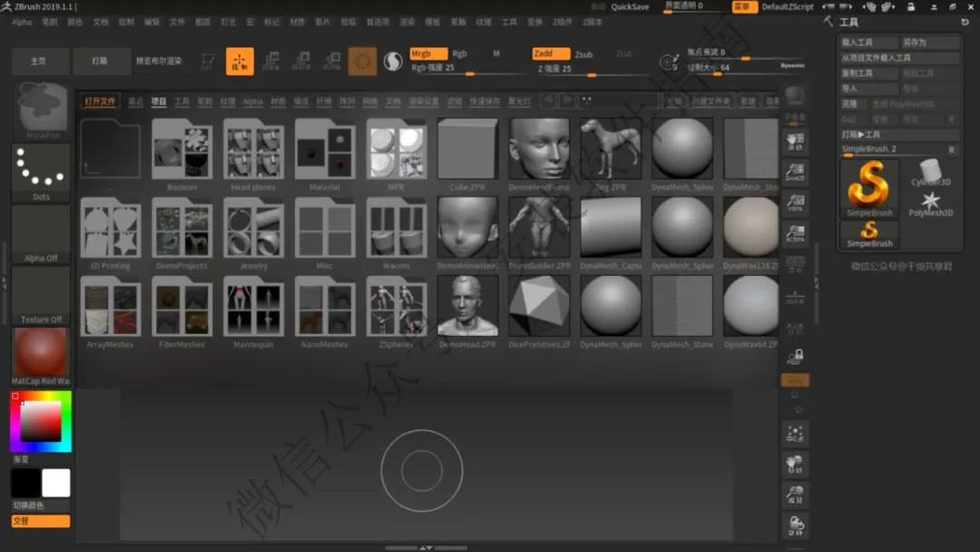Open the Z插件 ZPlugin menu
980x552 pixels.
click(x=562, y=22)
